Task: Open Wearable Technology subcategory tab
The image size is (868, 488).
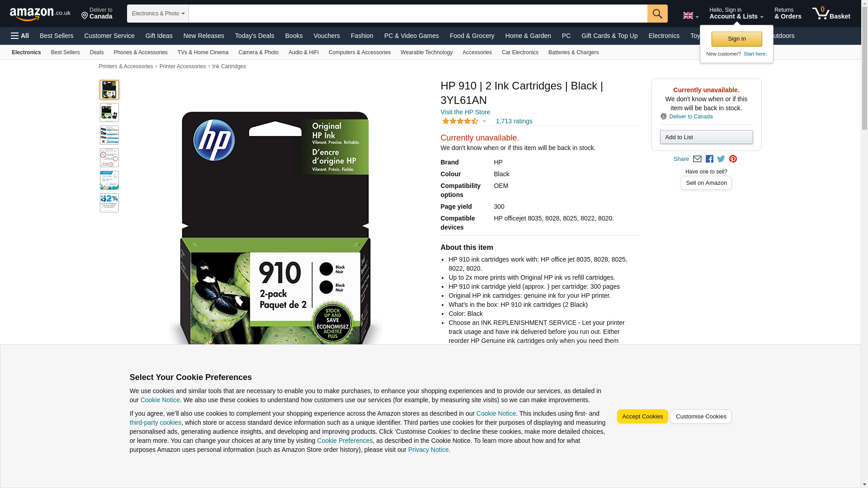Action: 426,52
